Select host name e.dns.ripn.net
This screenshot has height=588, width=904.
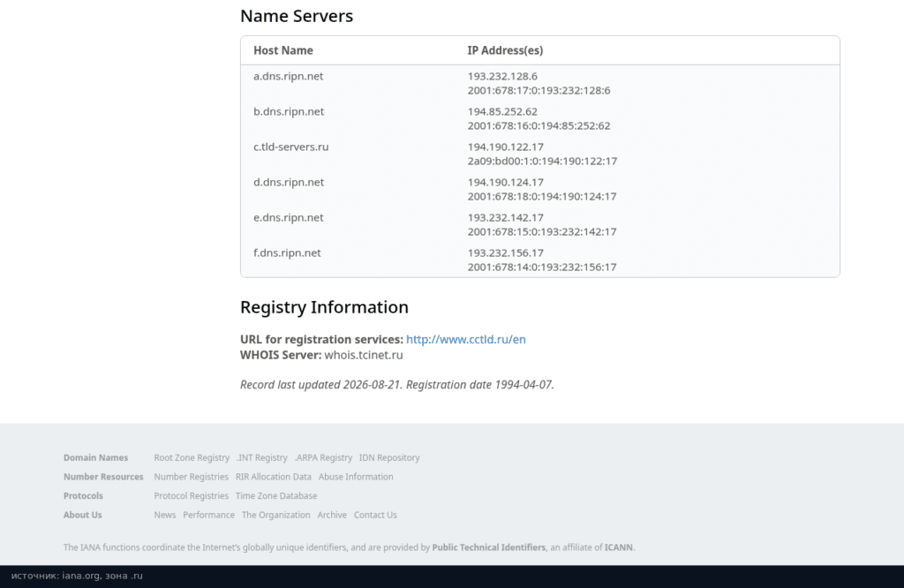[x=289, y=217]
